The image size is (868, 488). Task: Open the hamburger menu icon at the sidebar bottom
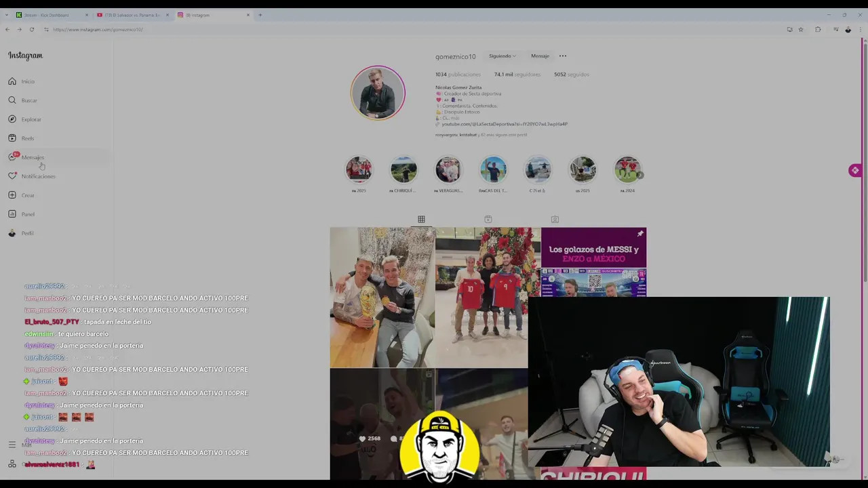click(12, 445)
